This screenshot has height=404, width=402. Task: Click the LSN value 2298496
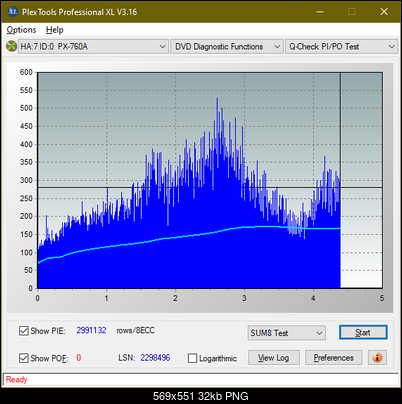(155, 358)
